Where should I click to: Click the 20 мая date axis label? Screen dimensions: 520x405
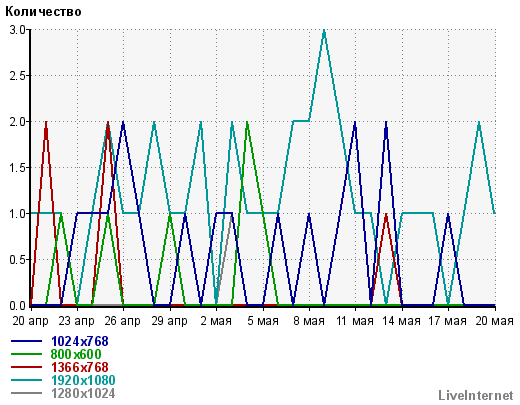tap(495, 321)
